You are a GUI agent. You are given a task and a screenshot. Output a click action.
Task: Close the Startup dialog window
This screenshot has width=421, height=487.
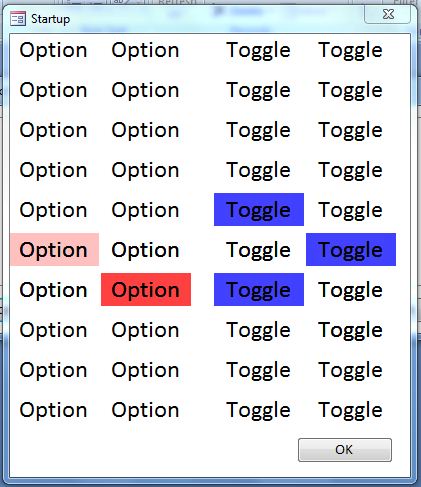pos(388,14)
